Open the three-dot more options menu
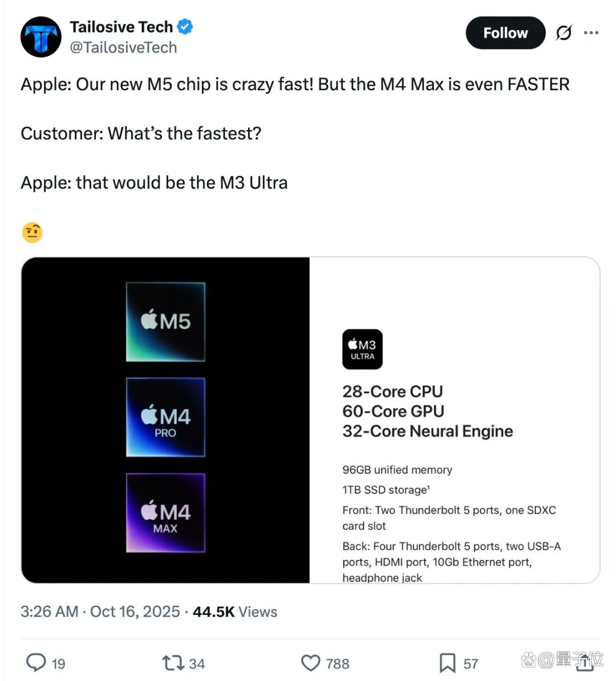This screenshot has width=616, height=681. [591, 33]
